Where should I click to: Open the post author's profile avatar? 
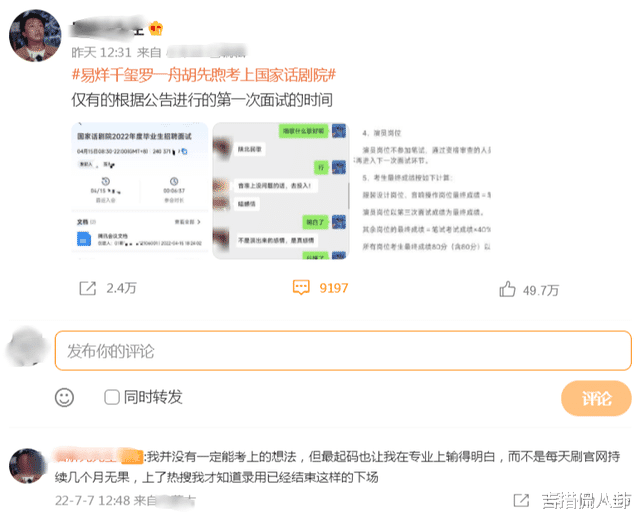[x=35, y=36]
